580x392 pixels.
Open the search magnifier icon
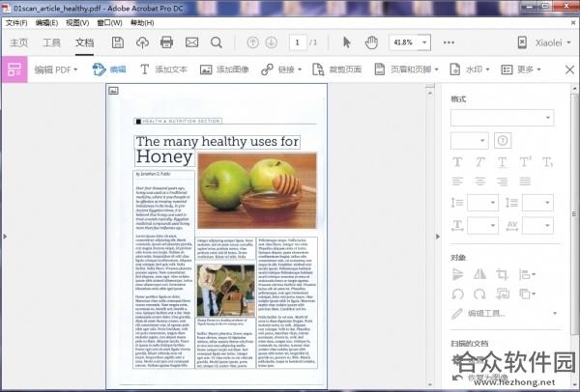(217, 42)
